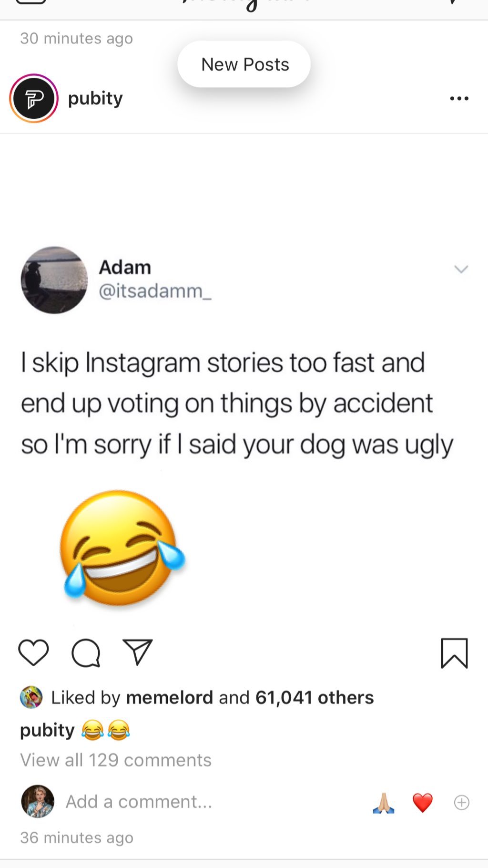Tap the red heart quick emoji
The image size is (488, 868).
(423, 803)
